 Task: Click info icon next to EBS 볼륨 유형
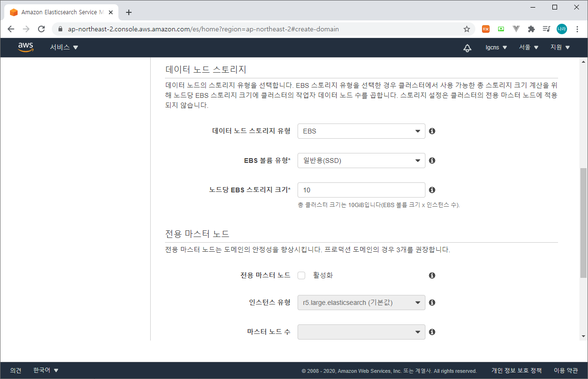(432, 161)
